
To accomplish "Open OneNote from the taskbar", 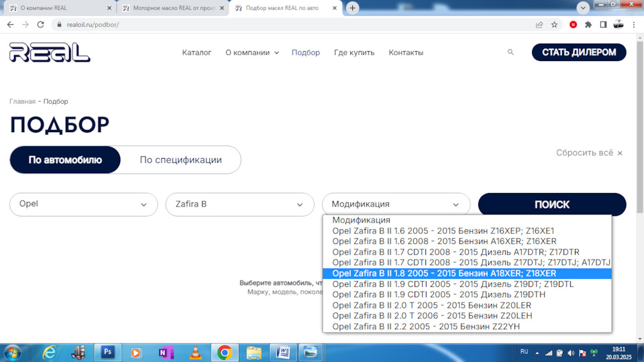I will [166, 353].
